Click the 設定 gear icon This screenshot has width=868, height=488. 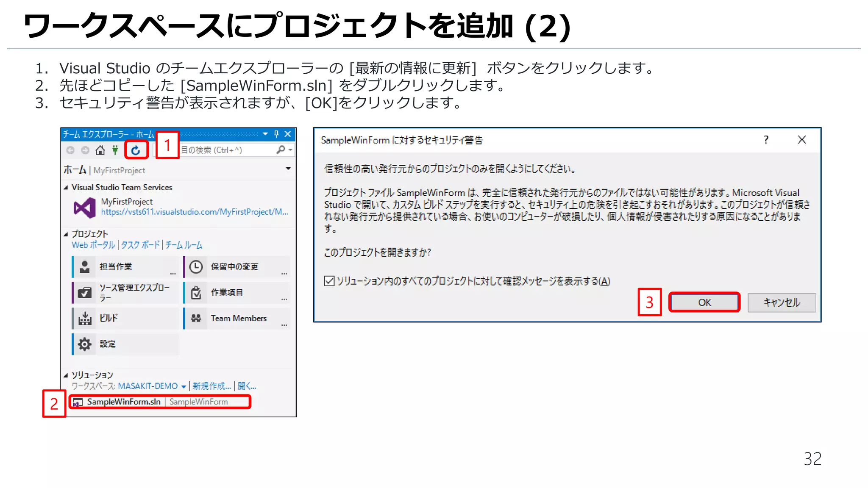pos(85,344)
